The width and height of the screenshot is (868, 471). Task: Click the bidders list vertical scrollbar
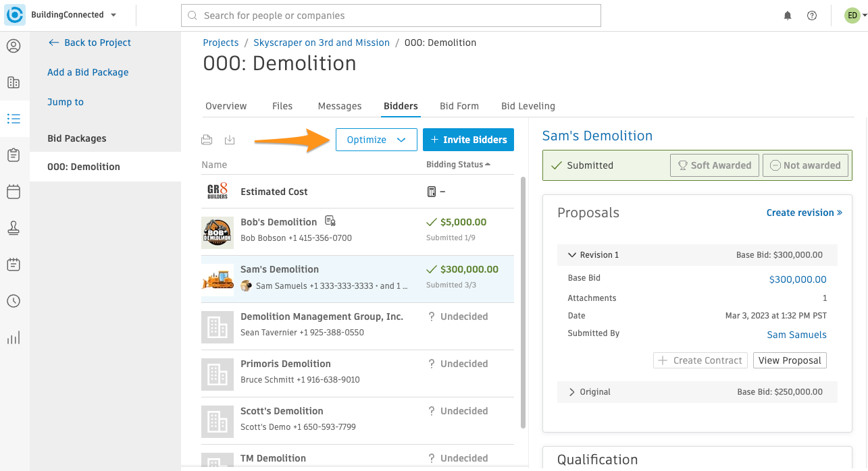click(522, 302)
